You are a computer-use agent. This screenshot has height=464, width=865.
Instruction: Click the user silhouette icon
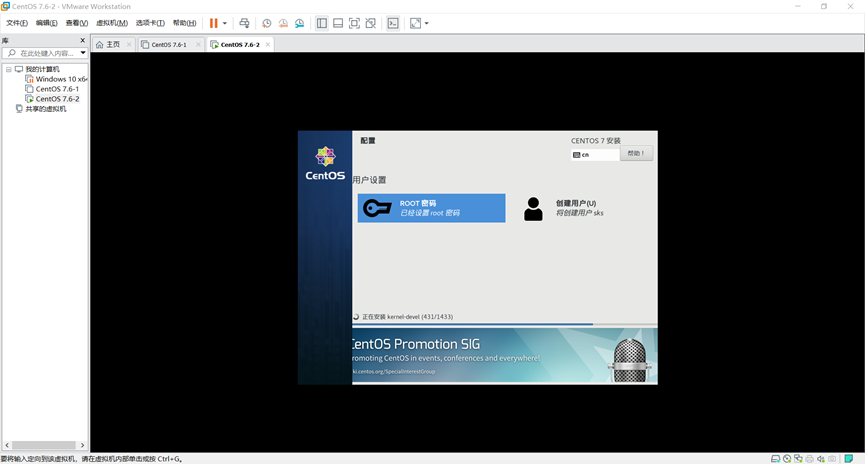point(533,209)
